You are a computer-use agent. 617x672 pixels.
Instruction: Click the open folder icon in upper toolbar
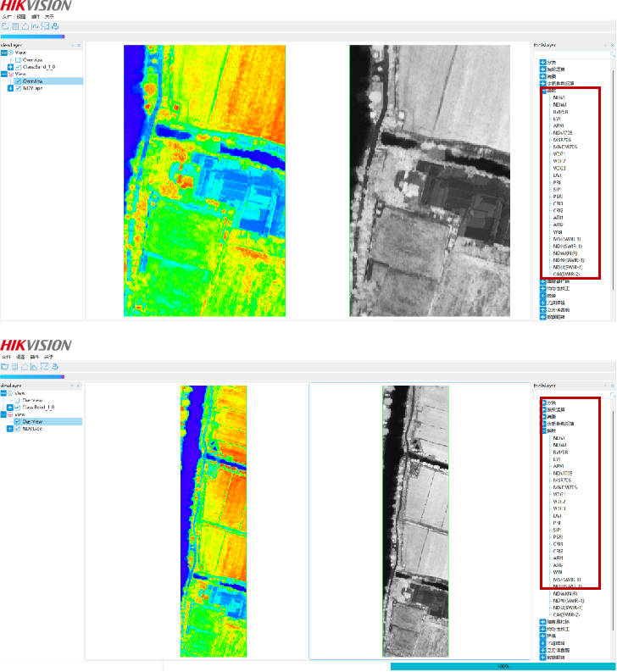click(x=5, y=26)
